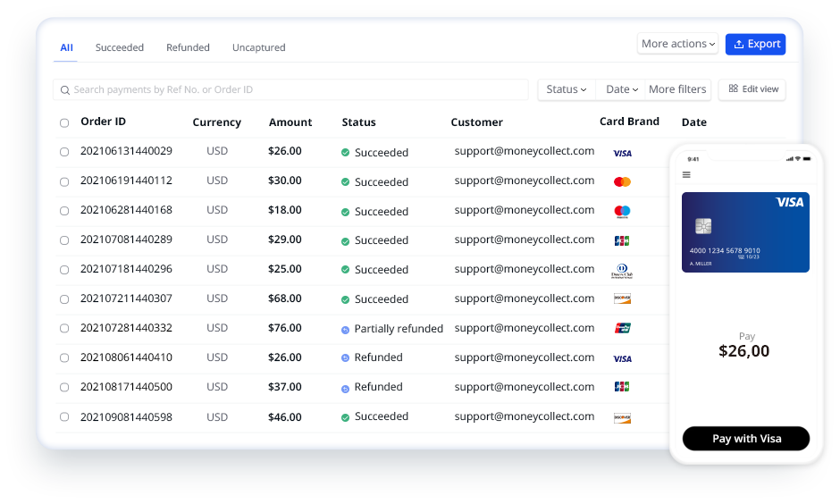Click Discover icon in order 202107211440307 row

pyautogui.click(x=622, y=298)
